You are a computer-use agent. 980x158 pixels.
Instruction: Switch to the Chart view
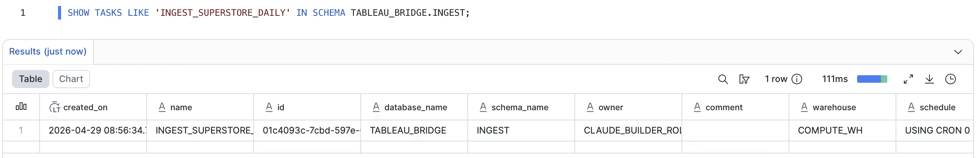[71, 79]
